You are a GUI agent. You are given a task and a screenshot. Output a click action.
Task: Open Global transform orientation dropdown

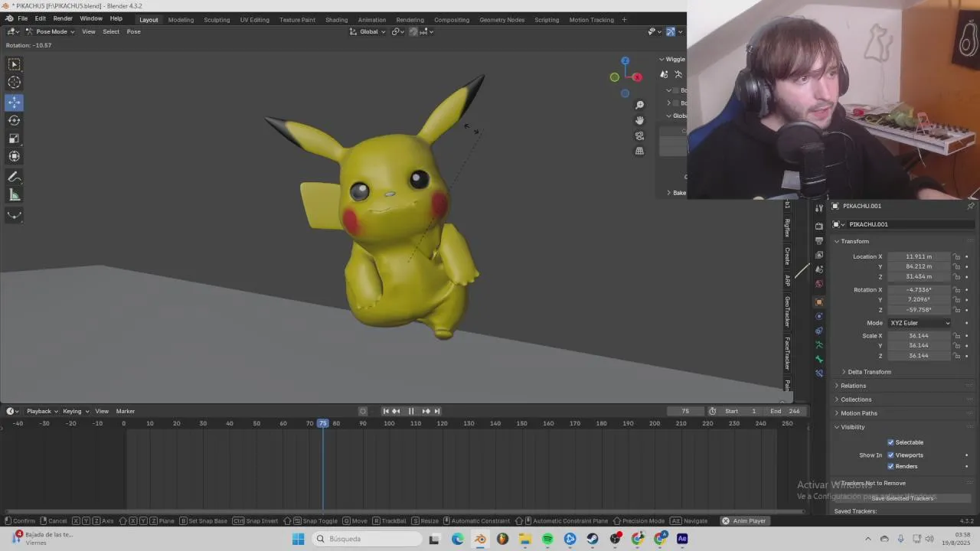point(368,31)
